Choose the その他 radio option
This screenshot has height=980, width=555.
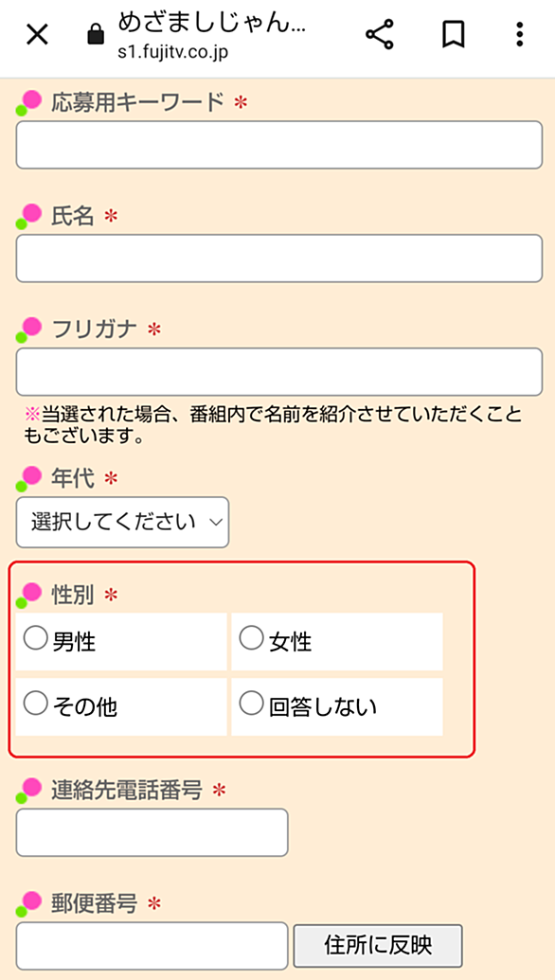pyautogui.click(x=36, y=704)
